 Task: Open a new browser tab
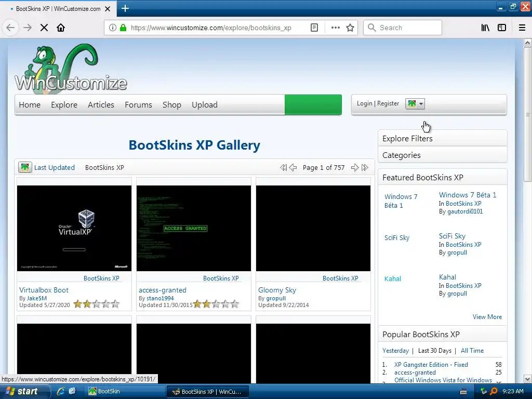125,8
